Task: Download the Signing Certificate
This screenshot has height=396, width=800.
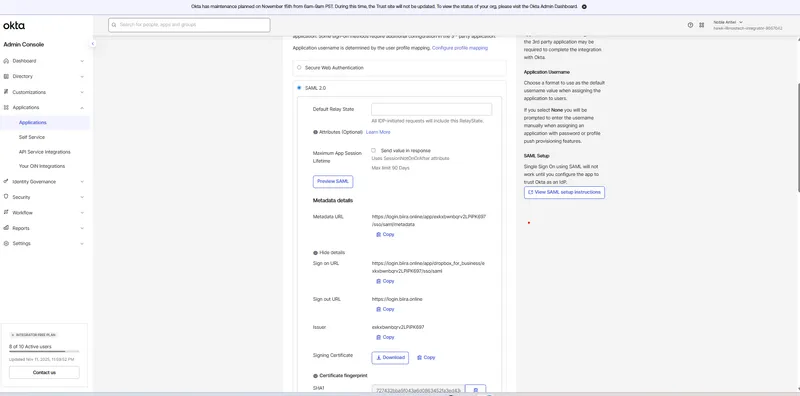Action: 390,358
